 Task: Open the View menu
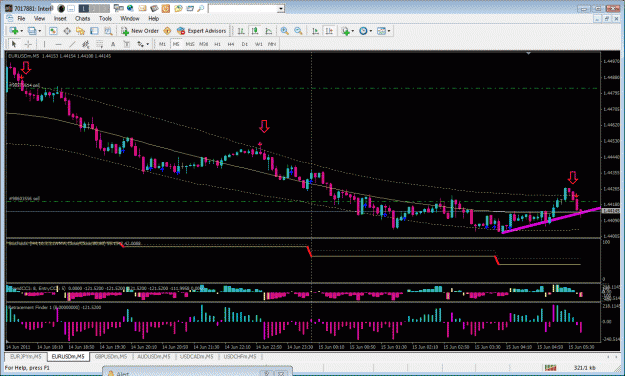(x=39, y=18)
